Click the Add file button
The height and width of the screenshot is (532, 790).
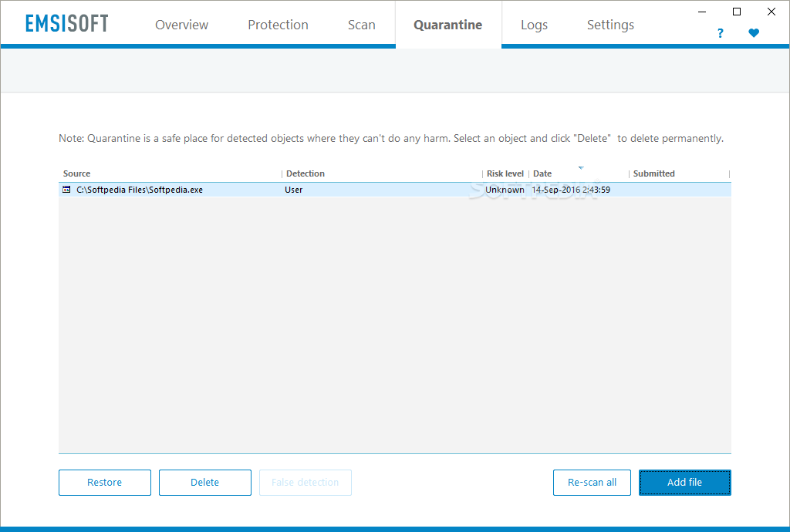(685, 483)
